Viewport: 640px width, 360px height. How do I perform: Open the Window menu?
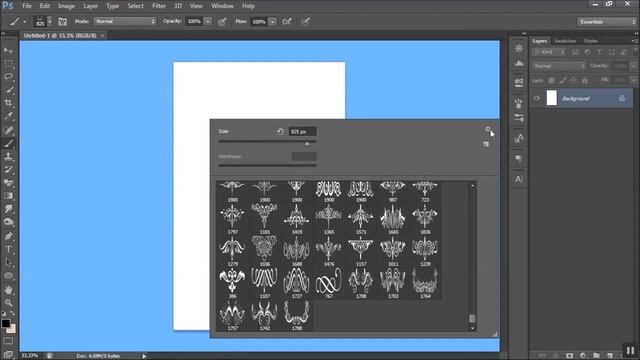coord(222,6)
